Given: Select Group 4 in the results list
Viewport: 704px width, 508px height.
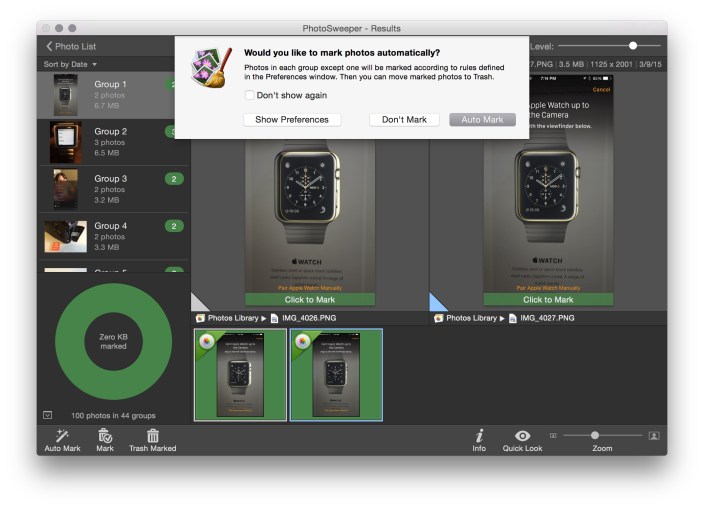Looking at the screenshot, I should pyautogui.click(x=112, y=236).
